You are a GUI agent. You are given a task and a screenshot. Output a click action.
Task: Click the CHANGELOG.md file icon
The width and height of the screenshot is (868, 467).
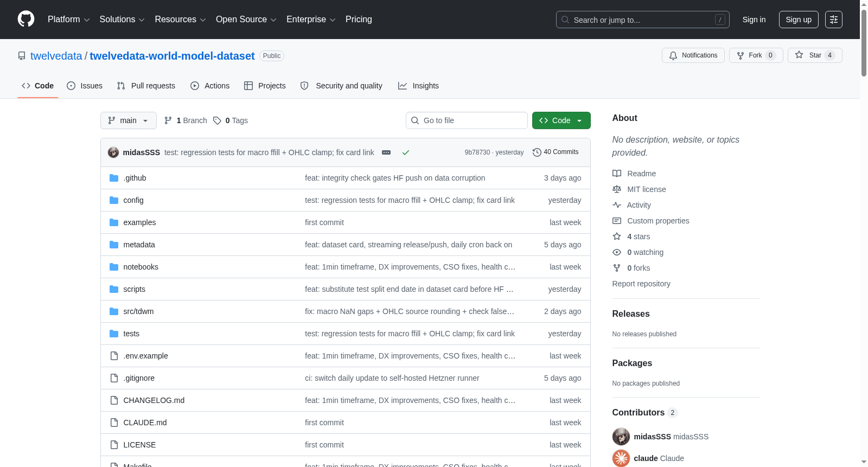pos(114,400)
